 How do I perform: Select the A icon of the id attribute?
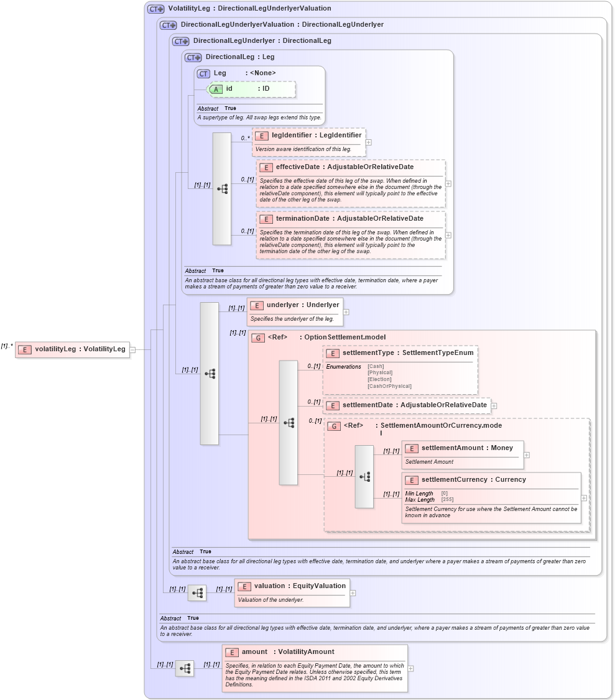(x=216, y=90)
